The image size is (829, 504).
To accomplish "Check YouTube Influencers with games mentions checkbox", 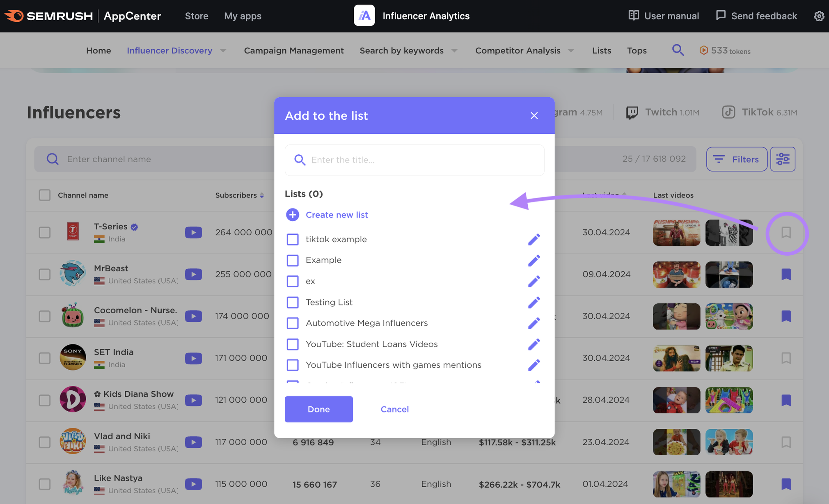I will pos(293,365).
